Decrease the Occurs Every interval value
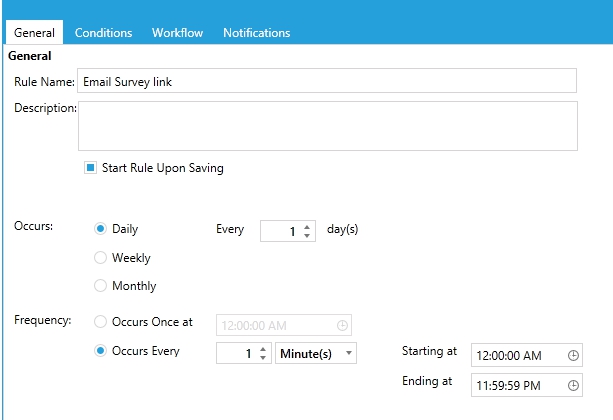The width and height of the screenshot is (613, 420). coord(263,357)
